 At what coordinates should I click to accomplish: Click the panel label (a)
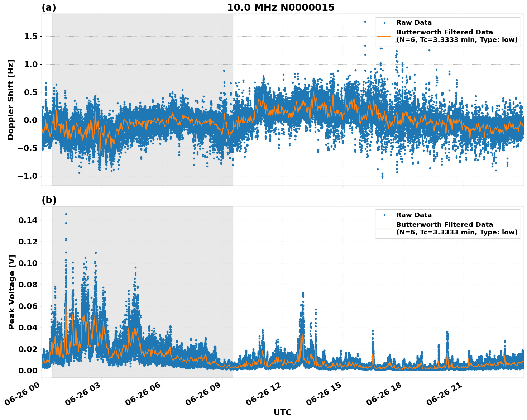[49, 6]
